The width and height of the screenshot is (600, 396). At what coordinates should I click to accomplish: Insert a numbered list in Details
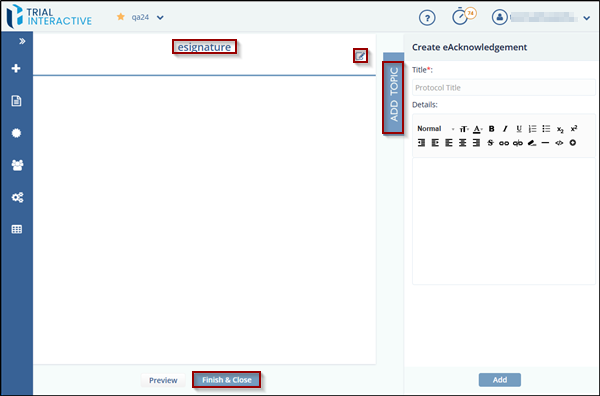coord(532,129)
